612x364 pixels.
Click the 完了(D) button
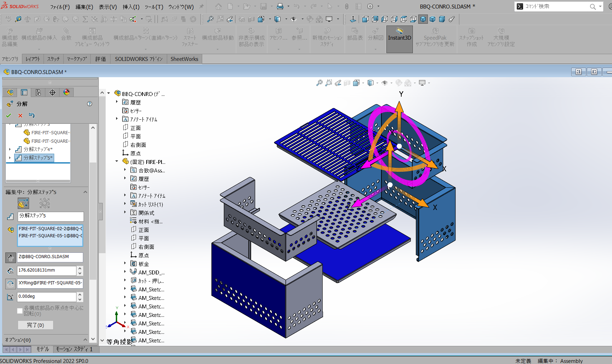(35, 325)
